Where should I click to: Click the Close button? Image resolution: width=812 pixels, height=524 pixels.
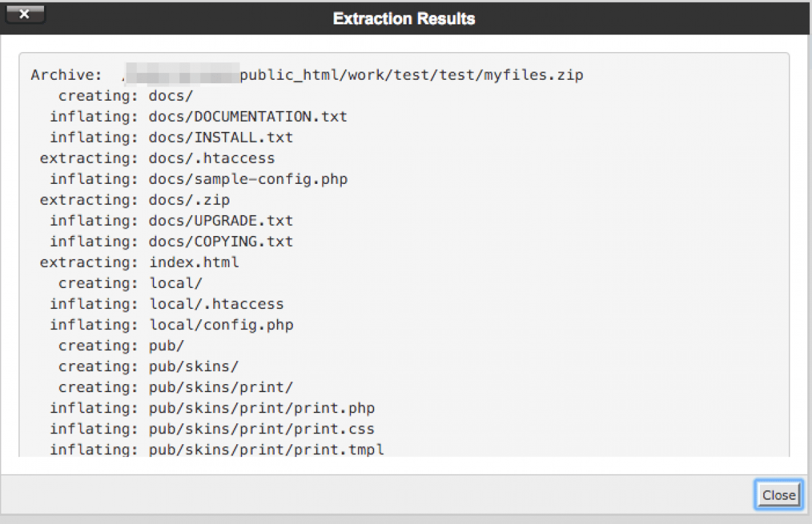(x=778, y=495)
